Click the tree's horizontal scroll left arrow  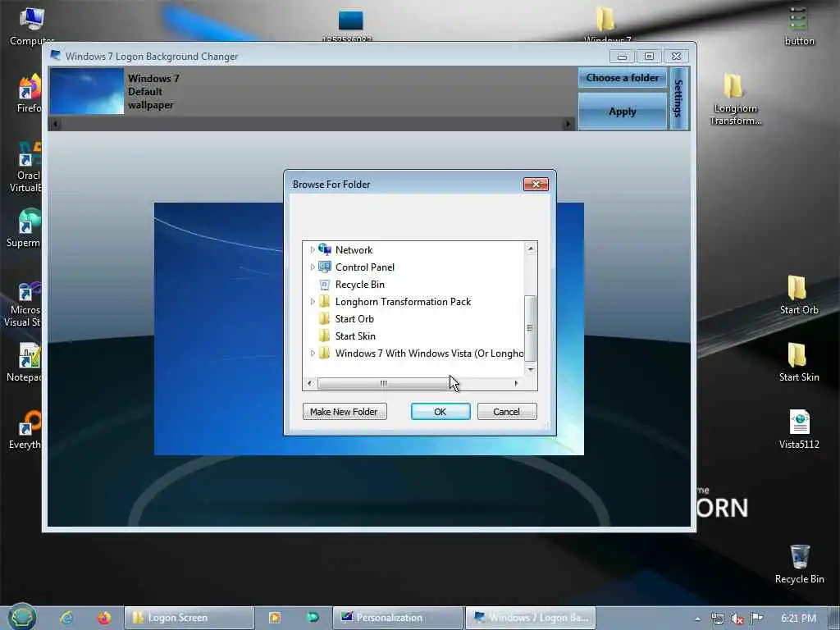tap(309, 383)
